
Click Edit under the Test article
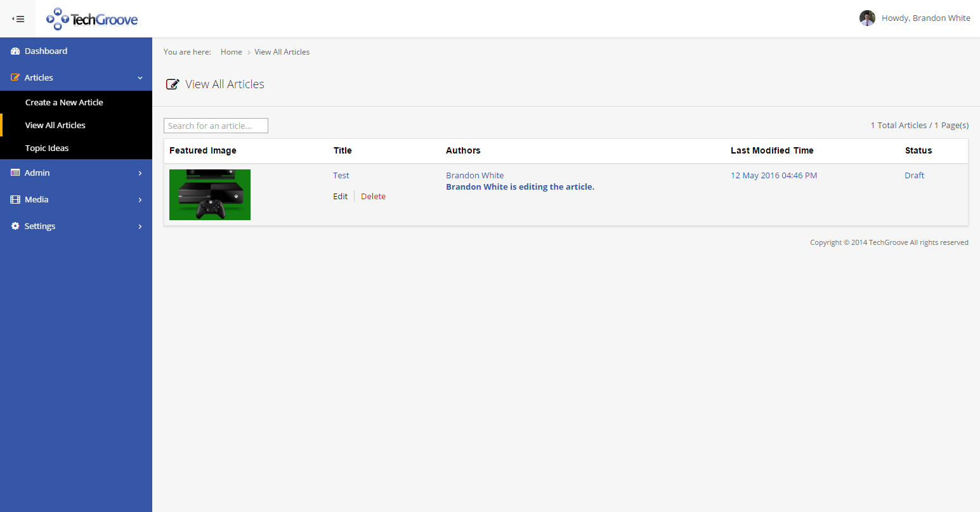(x=340, y=197)
